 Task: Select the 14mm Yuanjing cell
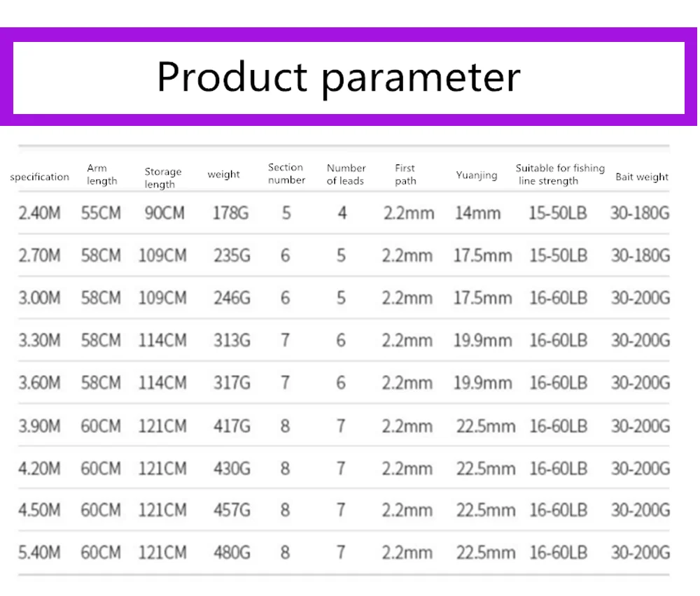(x=477, y=213)
